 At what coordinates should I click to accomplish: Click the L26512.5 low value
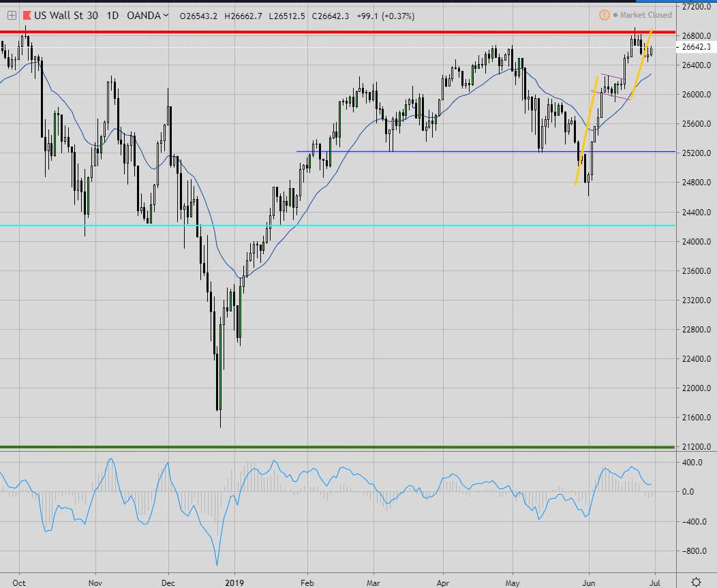point(287,16)
